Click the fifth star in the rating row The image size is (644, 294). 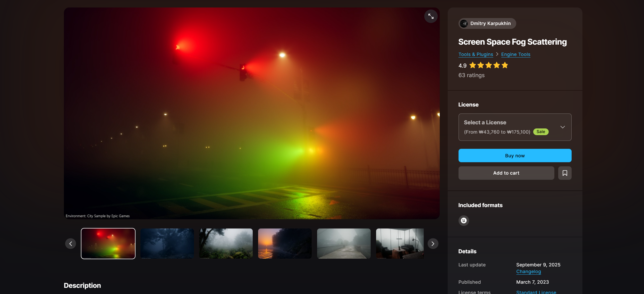point(505,65)
